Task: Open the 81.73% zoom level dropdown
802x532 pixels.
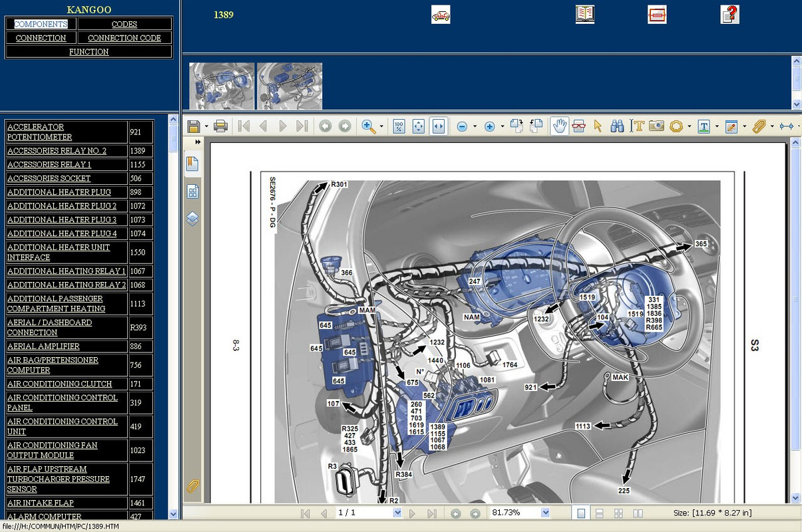Action: tap(546, 513)
